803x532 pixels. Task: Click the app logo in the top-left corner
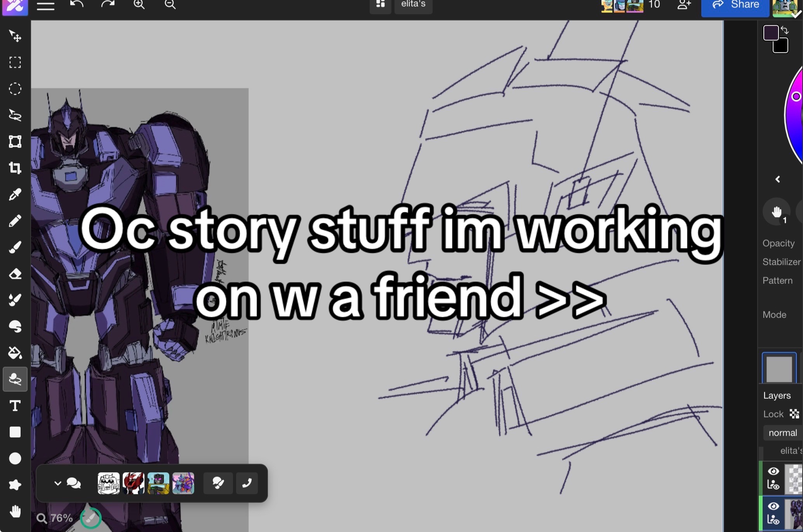[15, 7]
